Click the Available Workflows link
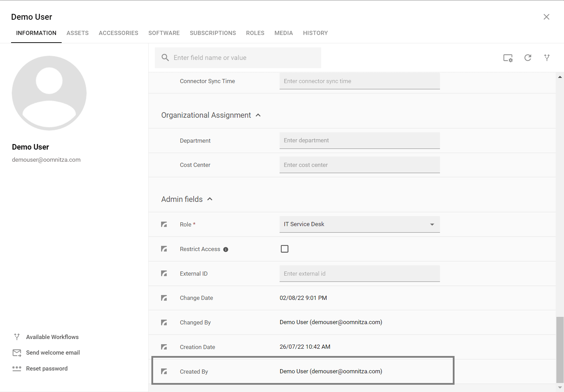The width and height of the screenshot is (564, 392). point(52,337)
